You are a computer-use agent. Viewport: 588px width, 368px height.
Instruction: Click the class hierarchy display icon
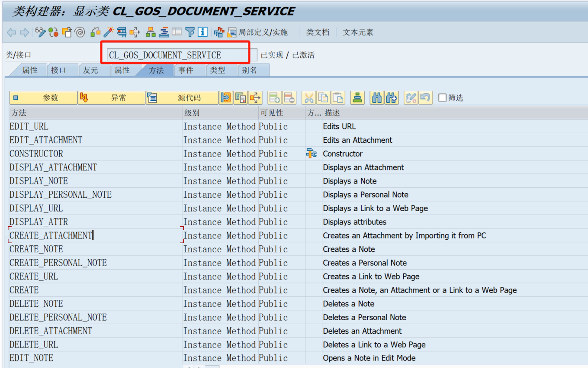[x=150, y=32]
